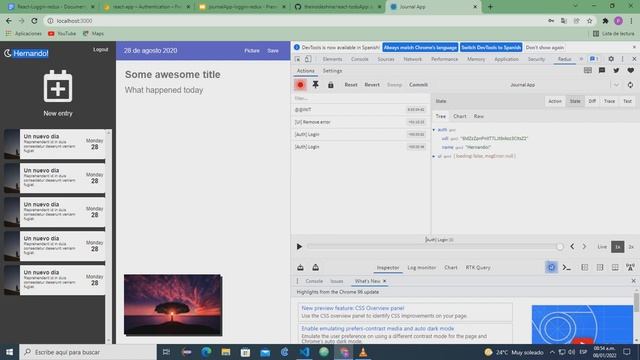Step to the previous action with left chevron
The height and width of the screenshot is (360, 640).
click(x=572, y=247)
